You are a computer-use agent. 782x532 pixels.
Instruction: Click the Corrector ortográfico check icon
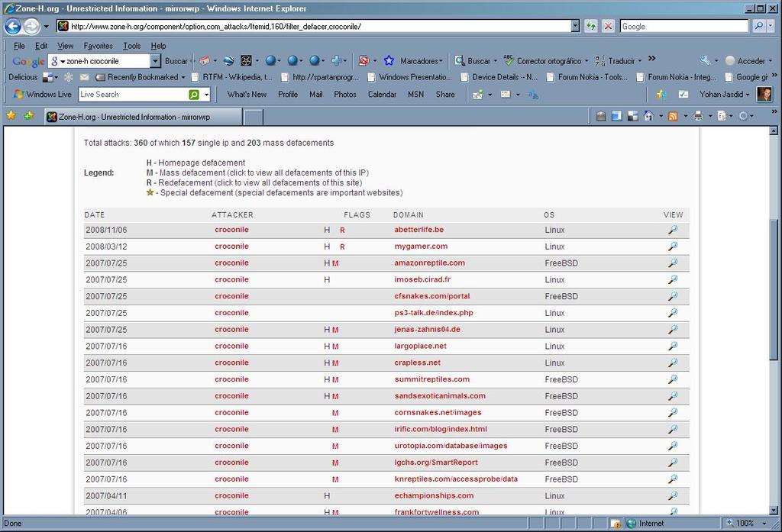pyautogui.click(x=509, y=61)
